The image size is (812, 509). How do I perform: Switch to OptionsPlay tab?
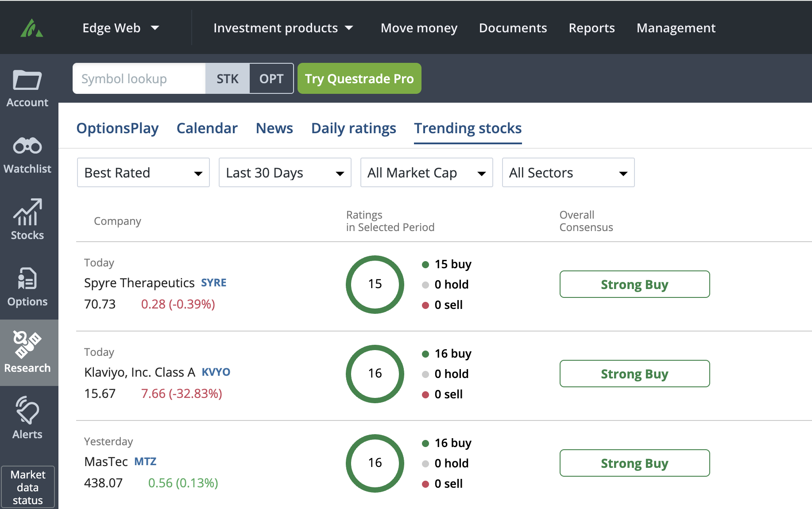point(117,128)
